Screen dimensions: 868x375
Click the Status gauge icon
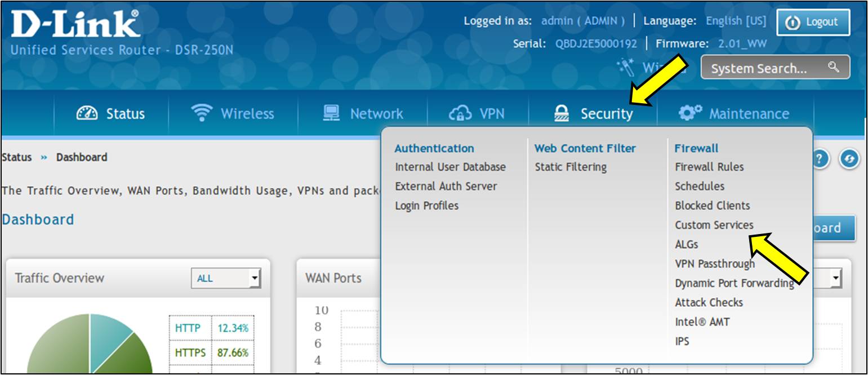86,114
